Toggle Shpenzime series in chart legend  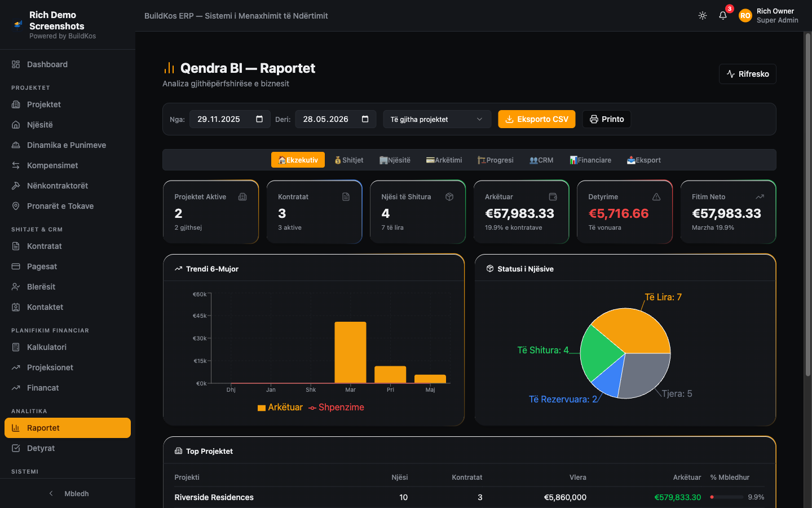click(x=336, y=408)
